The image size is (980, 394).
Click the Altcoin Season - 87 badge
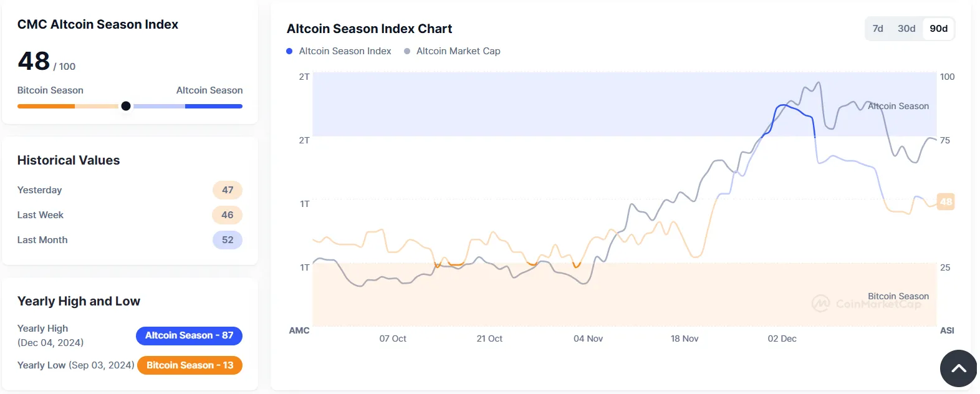[x=189, y=335]
